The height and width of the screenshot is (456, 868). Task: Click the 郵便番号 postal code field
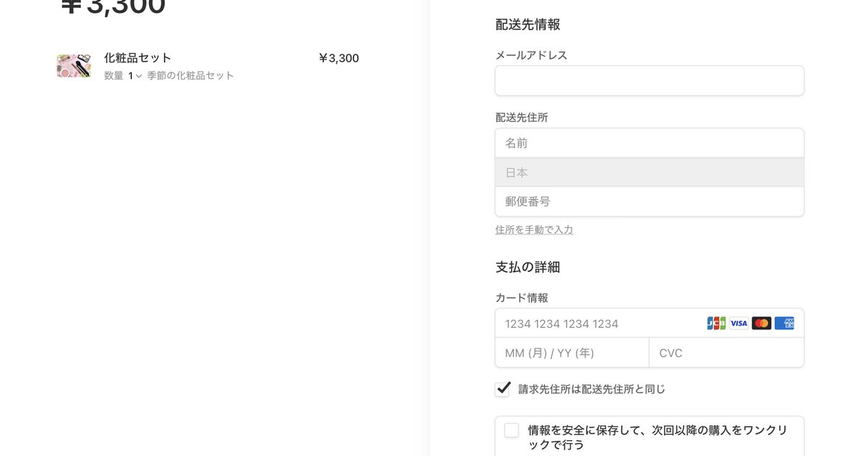649,201
